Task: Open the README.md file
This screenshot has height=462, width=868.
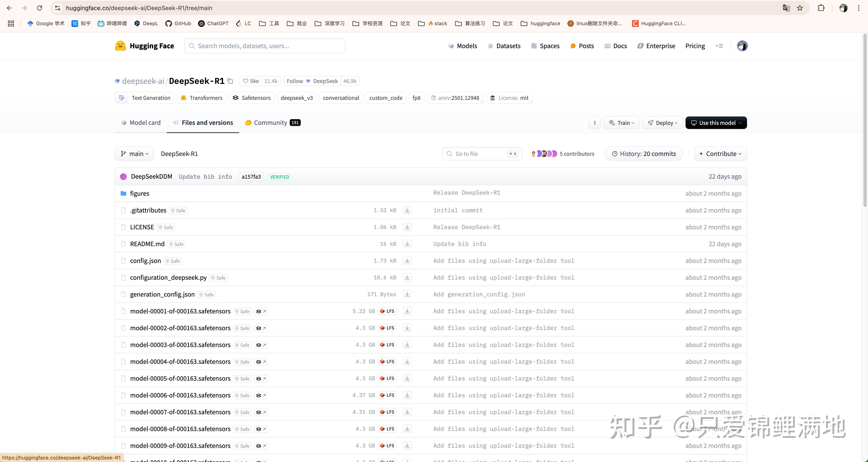Action: point(147,243)
